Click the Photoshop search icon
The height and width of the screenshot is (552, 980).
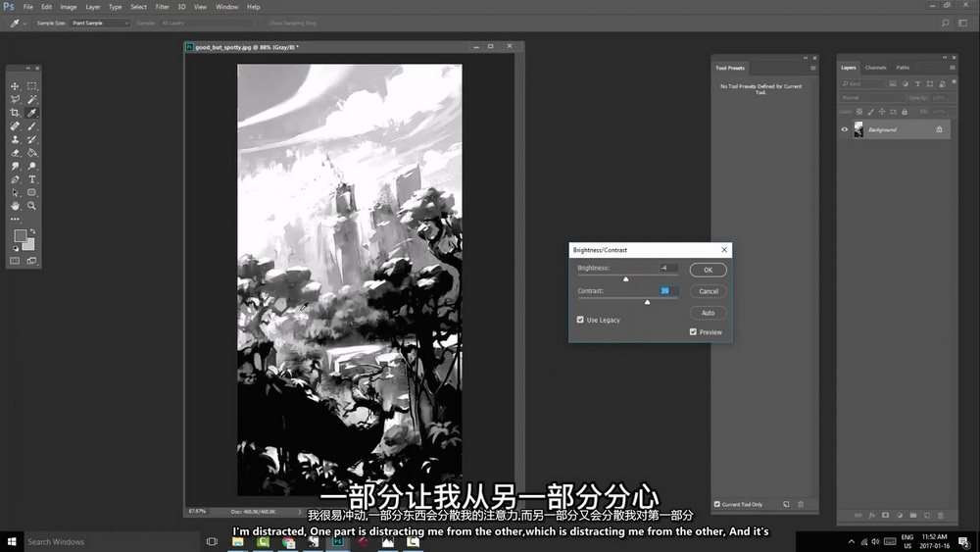tap(945, 23)
